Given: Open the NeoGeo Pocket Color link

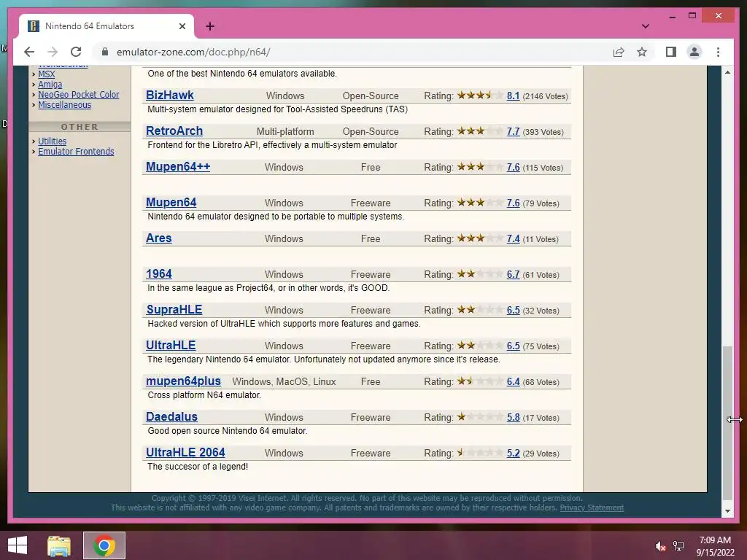Looking at the screenshot, I should coord(79,95).
